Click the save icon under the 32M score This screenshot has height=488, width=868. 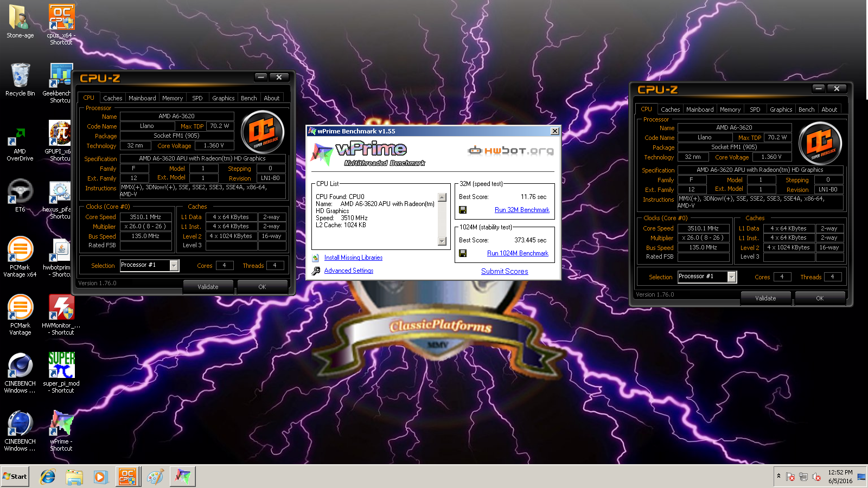[463, 210]
